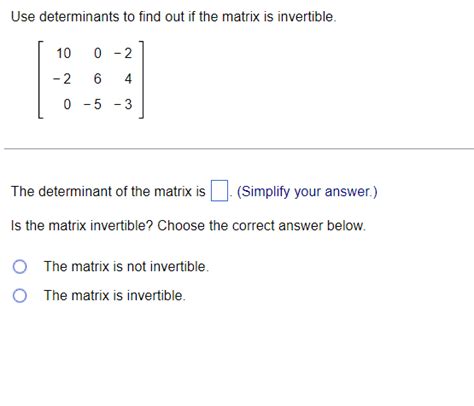Screen dimensions: 474x406
Task: Click the "The matrix is not invertible." label text
Action: [x=126, y=266]
